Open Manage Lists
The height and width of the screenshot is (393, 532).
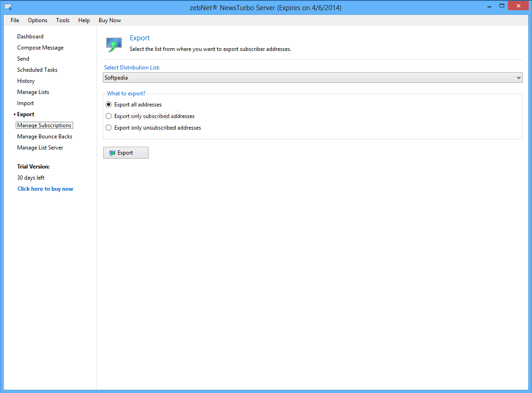[x=33, y=92]
